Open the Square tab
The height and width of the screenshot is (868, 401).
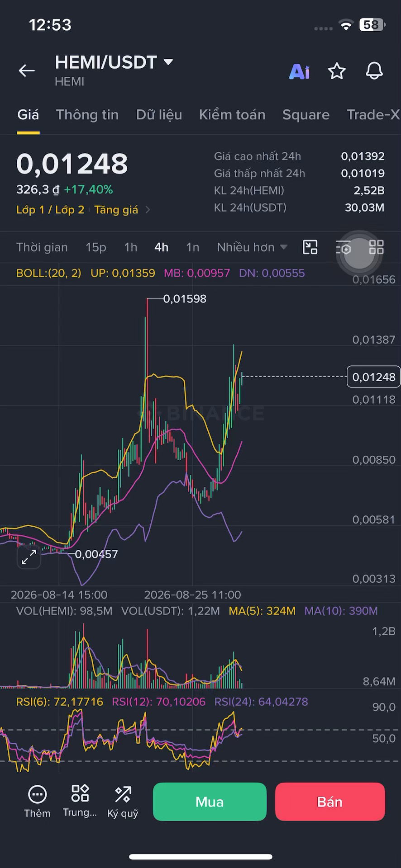click(x=306, y=114)
